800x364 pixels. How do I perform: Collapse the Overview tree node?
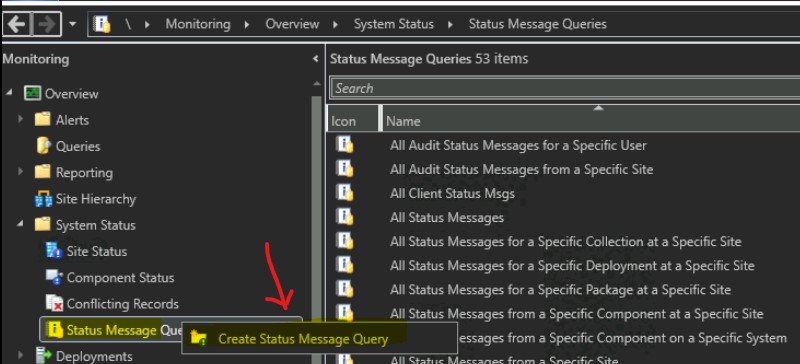tap(10, 94)
